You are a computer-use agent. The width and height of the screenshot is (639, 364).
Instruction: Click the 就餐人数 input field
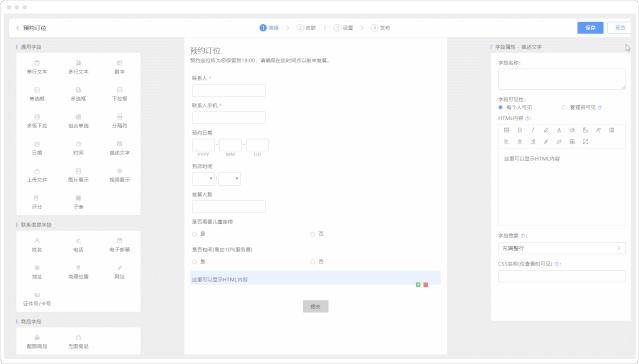(x=229, y=206)
